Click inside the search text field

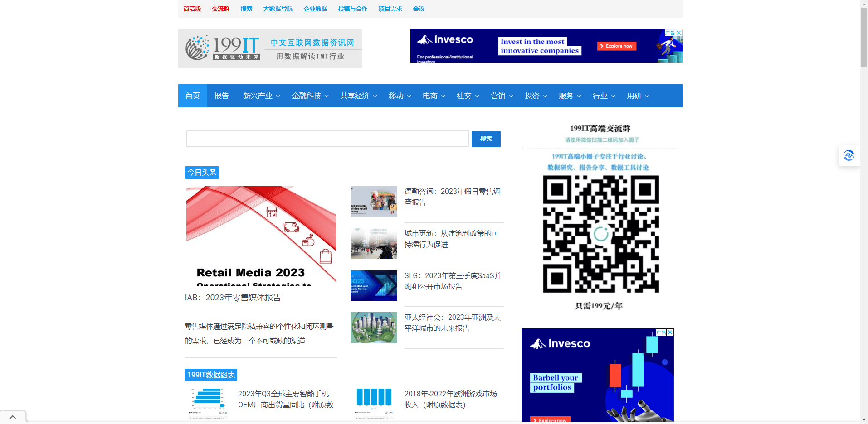[327, 139]
